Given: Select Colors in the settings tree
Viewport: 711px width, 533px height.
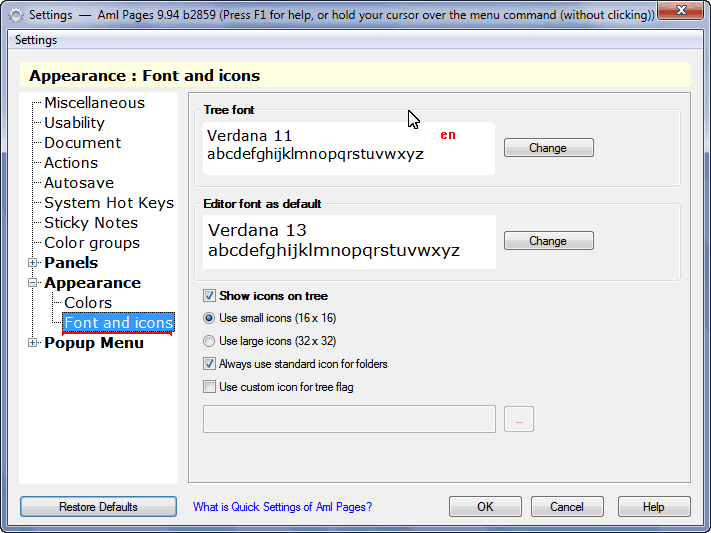Looking at the screenshot, I should click(88, 303).
